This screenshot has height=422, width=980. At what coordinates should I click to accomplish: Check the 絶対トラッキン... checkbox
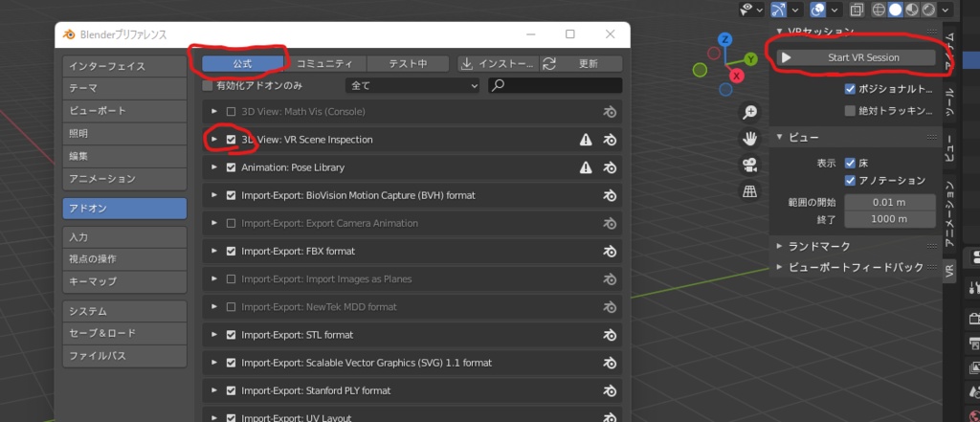850,111
